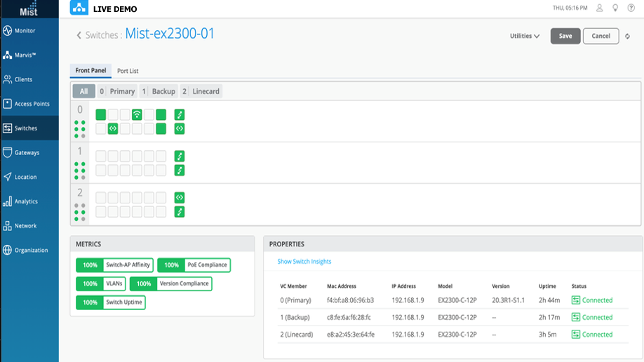The height and width of the screenshot is (362, 644).
Task: Filter ports by 0 Primary member
Action: pyautogui.click(x=116, y=91)
